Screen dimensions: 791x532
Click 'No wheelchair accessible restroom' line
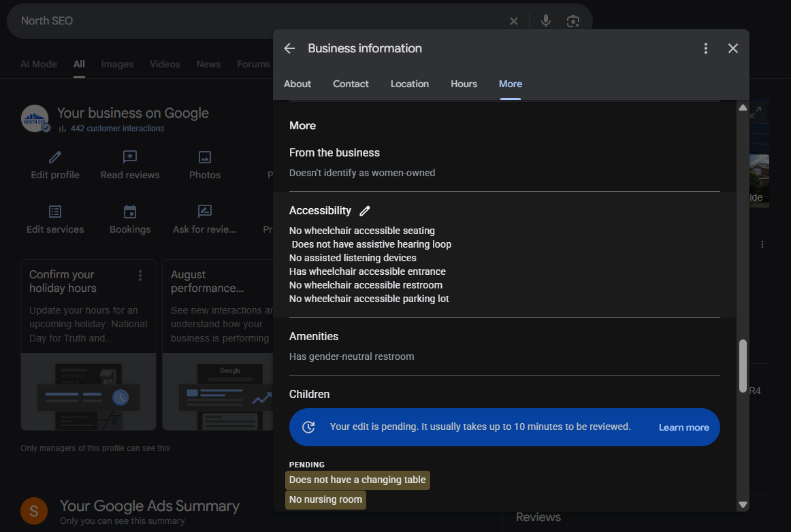tap(366, 286)
